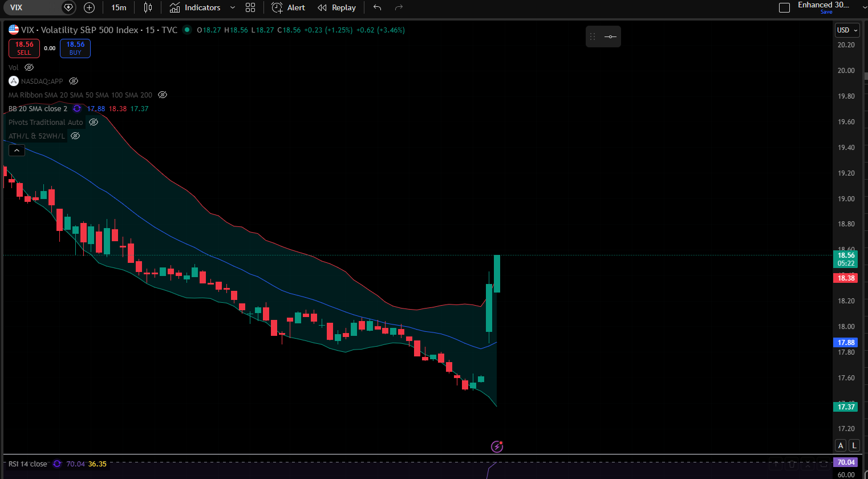
Task: Show the hidden ATH/L & 52WH/L indicator
Action: (x=75, y=136)
